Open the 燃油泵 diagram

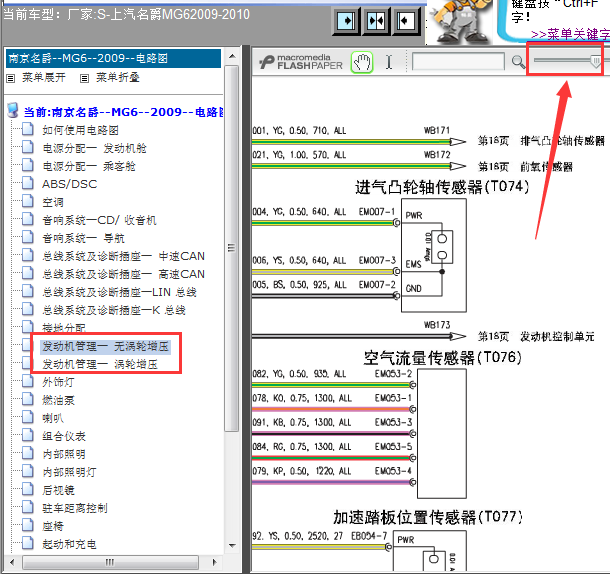pos(58,400)
